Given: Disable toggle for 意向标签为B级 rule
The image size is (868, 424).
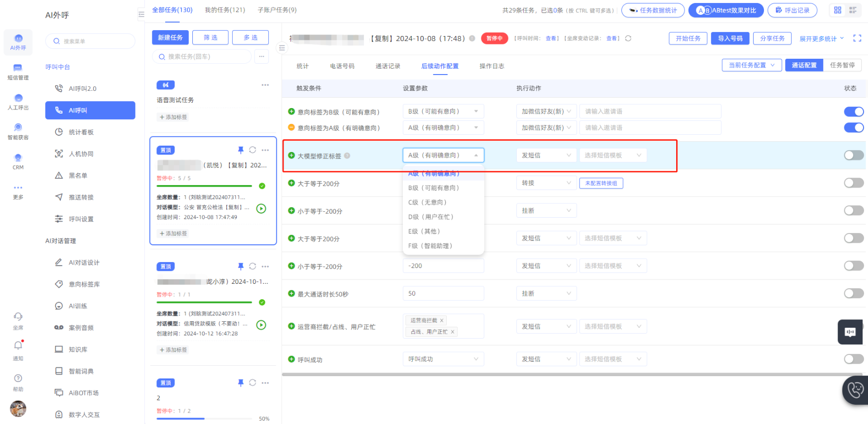Looking at the screenshot, I should pos(854,112).
